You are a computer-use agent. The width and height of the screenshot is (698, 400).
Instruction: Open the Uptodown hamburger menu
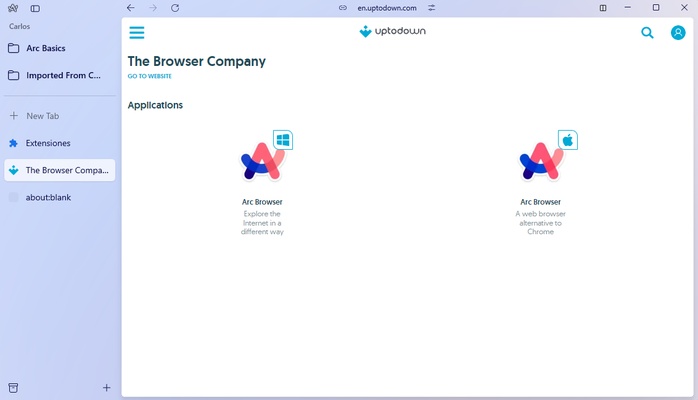[x=137, y=32]
